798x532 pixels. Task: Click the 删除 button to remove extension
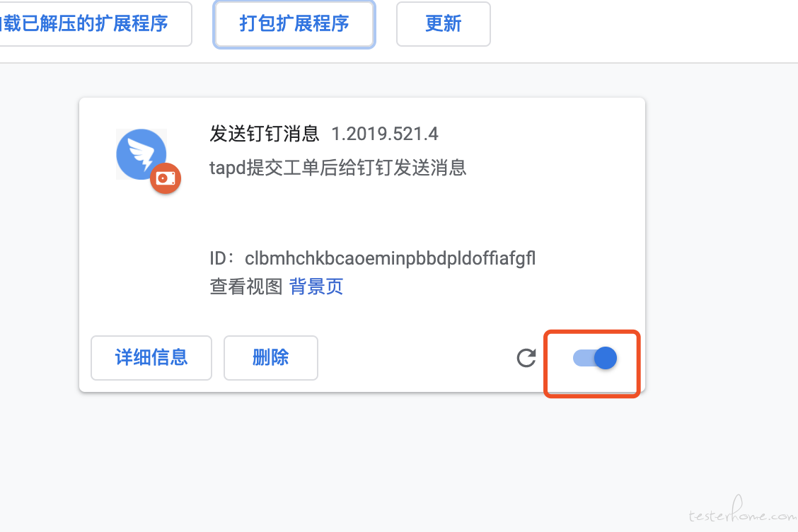[x=271, y=357]
